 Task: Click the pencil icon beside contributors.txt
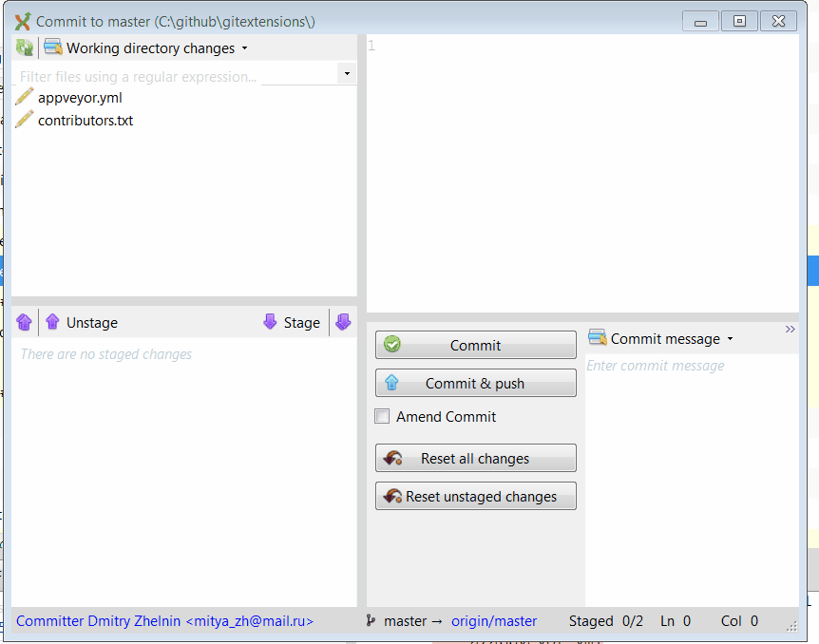click(x=23, y=120)
